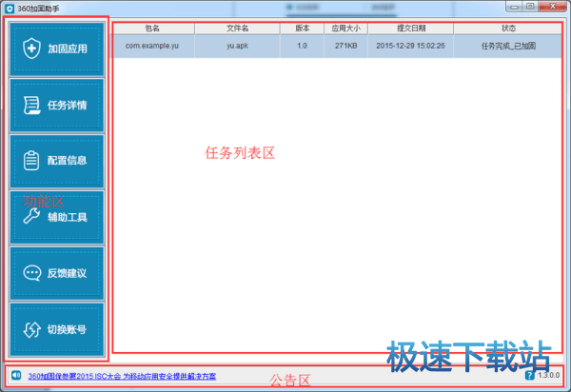The height and width of the screenshot is (392, 571).
Task: Select the com.example.yu package cell
Action: point(152,46)
